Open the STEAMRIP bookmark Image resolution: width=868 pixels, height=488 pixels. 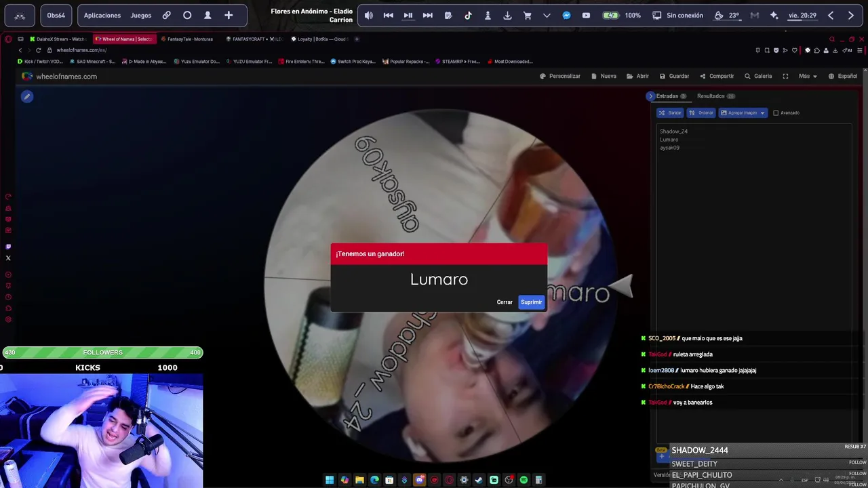(x=458, y=62)
